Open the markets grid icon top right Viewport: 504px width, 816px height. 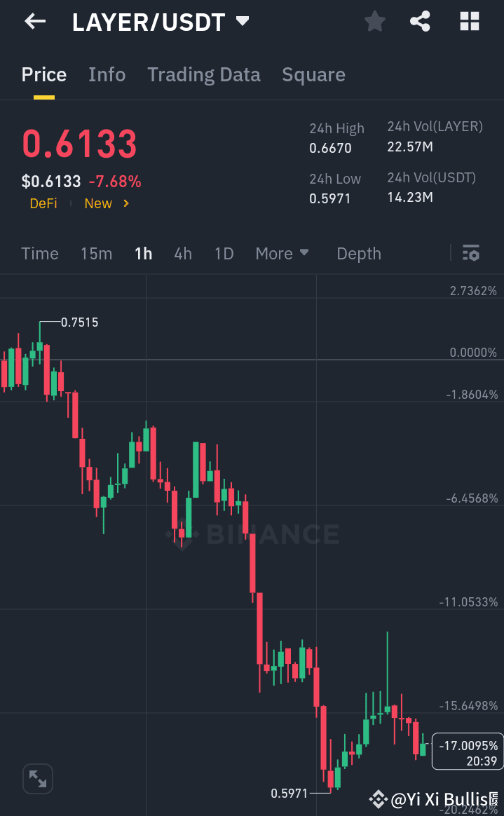[x=468, y=21]
